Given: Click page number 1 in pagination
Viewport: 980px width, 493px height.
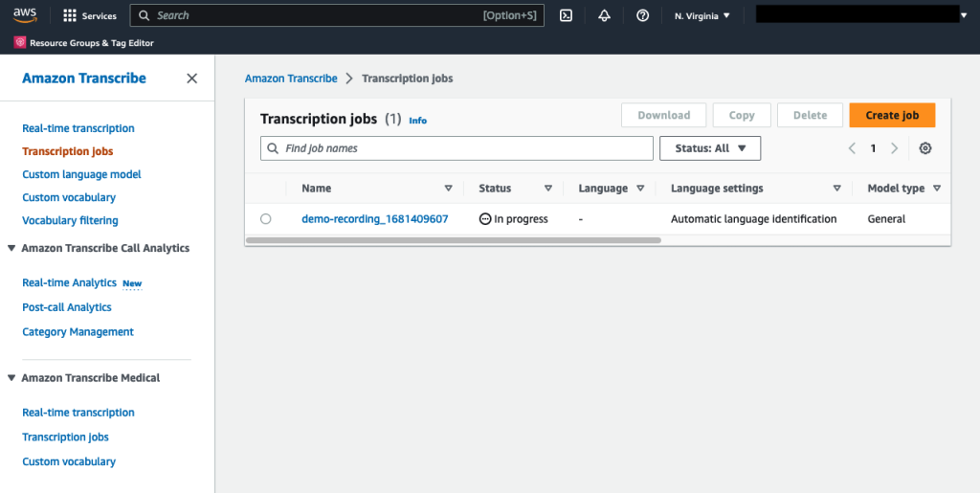Looking at the screenshot, I should click(x=873, y=148).
